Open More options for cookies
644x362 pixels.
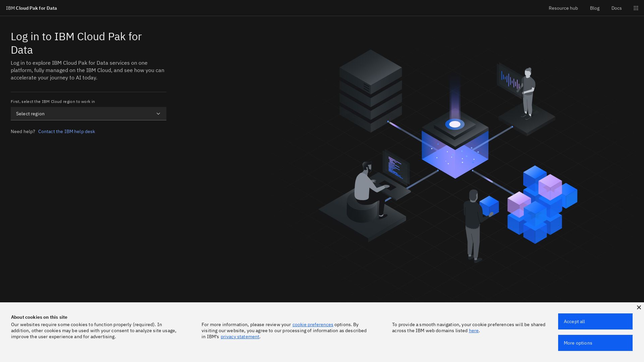tap(595, 343)
